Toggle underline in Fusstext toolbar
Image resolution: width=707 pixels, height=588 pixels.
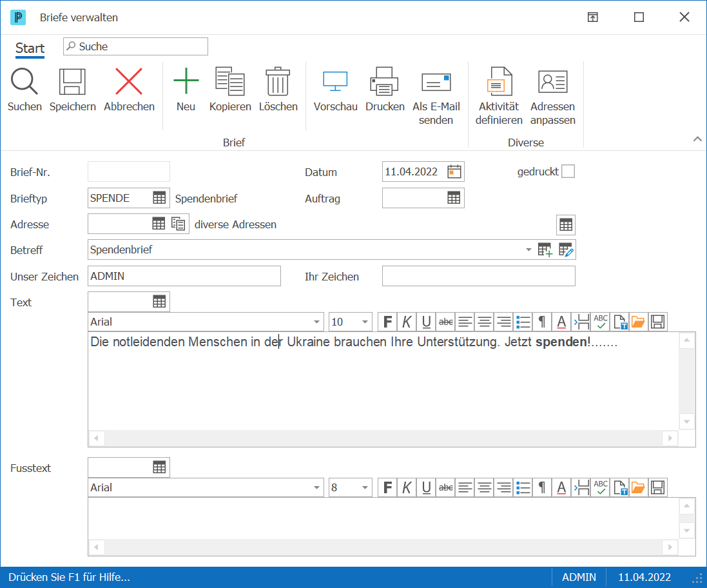pyautogui.click(x=426, y=487)
